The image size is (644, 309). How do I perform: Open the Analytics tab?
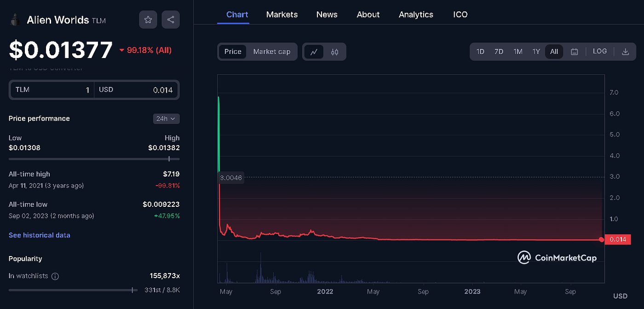tap(416, 14)
